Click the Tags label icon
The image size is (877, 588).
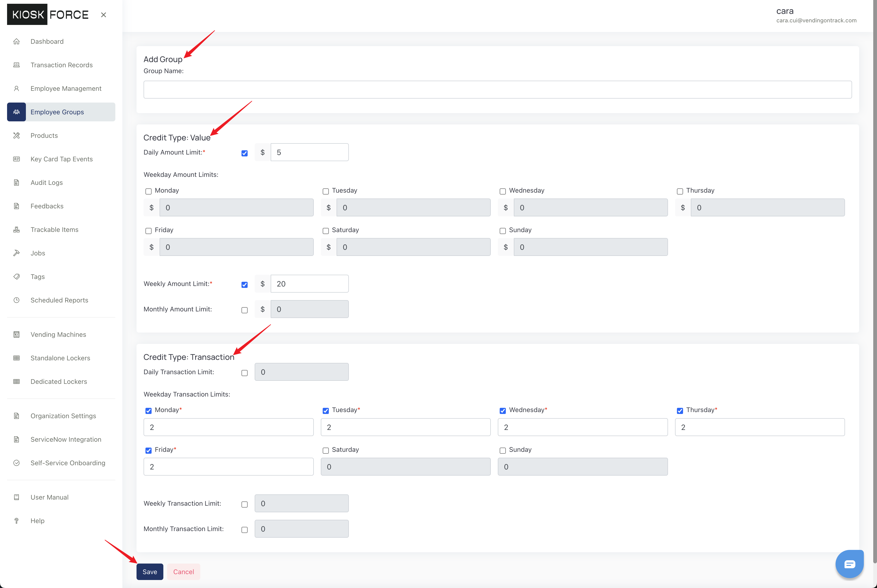pyautogui.click(x=16, y=277)
